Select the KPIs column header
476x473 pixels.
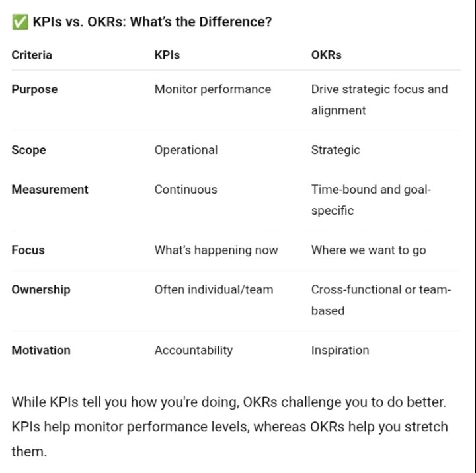coord(167,55)
